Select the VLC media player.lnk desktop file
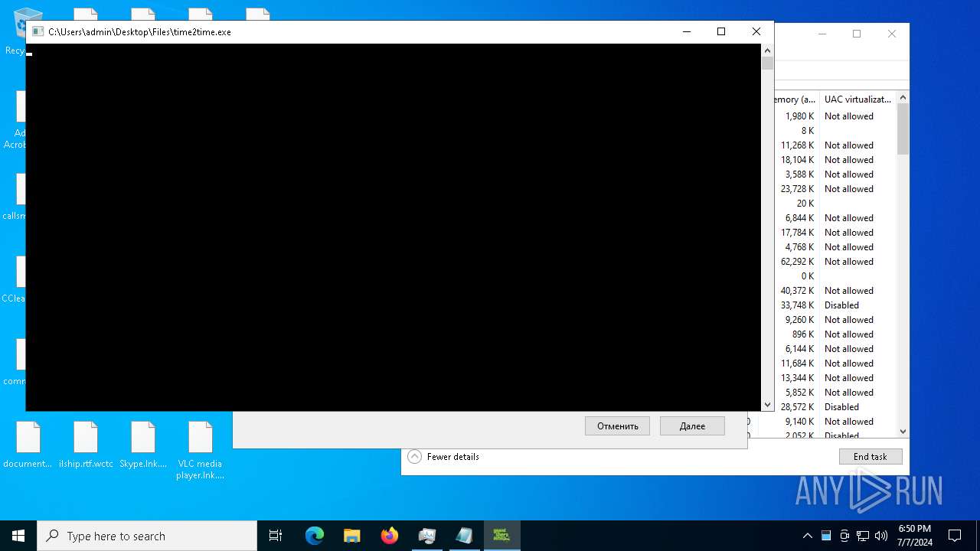Image resolution: width=980 pixels, height=551 pixels. pyautogui.click(x=200, y=450)
